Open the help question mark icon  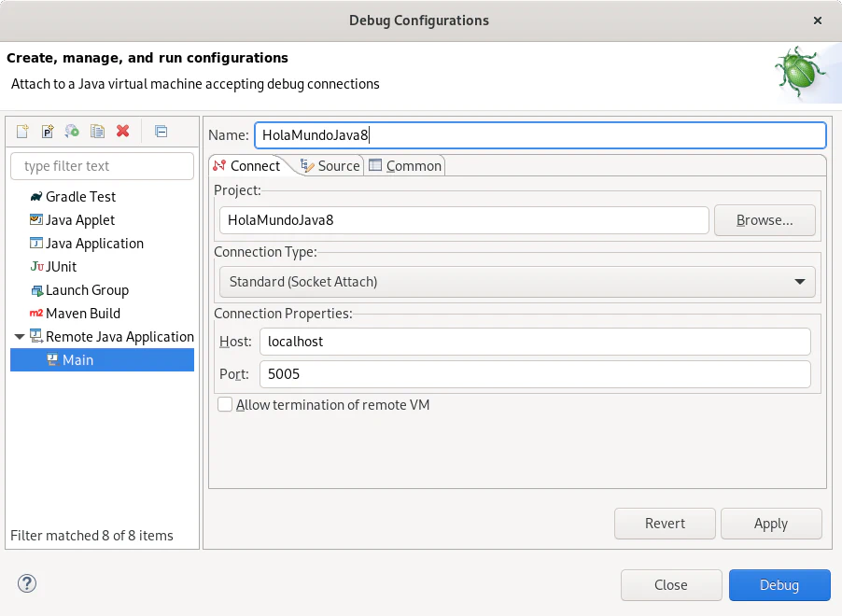26,584
